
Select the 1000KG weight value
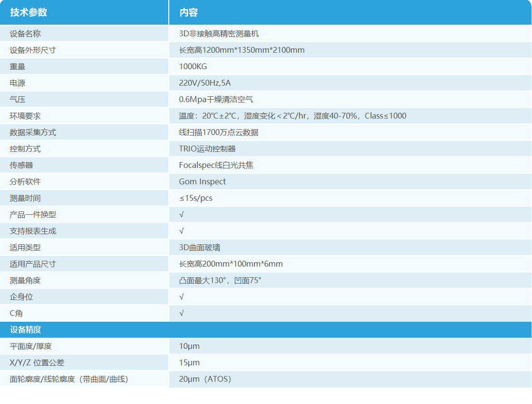pyautogui.click(x=193, y=67)
